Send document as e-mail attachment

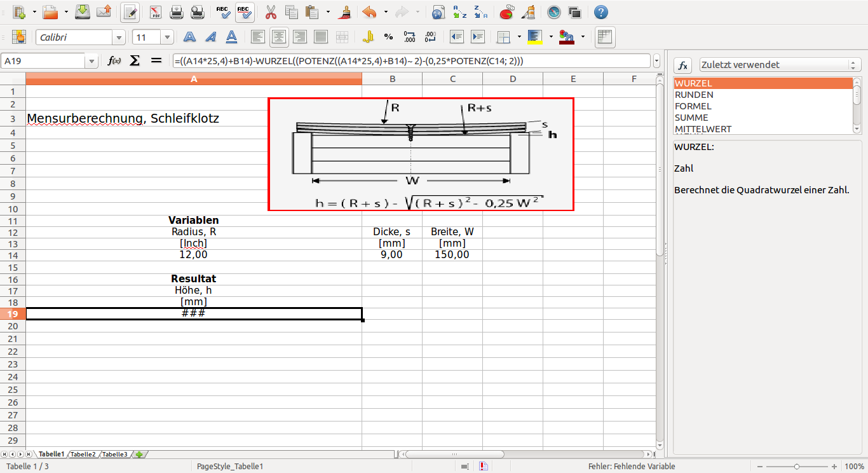pos(104,11)
